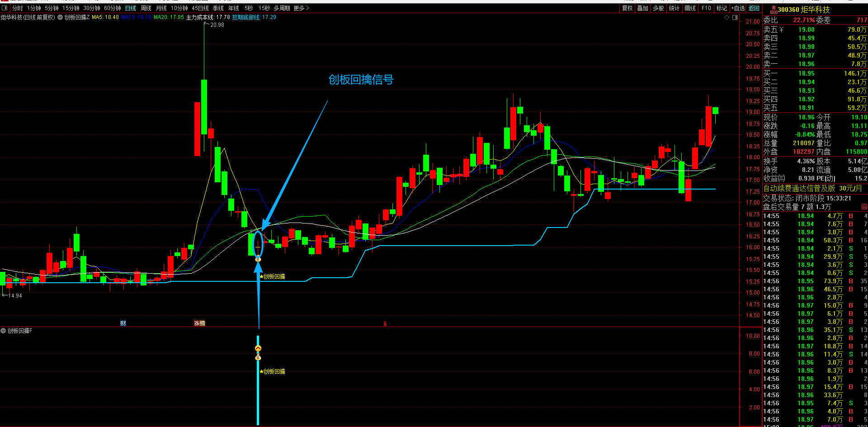Select the 周线 weekly chart tab
The image size is (868, 427).
[x=146, y=8]
